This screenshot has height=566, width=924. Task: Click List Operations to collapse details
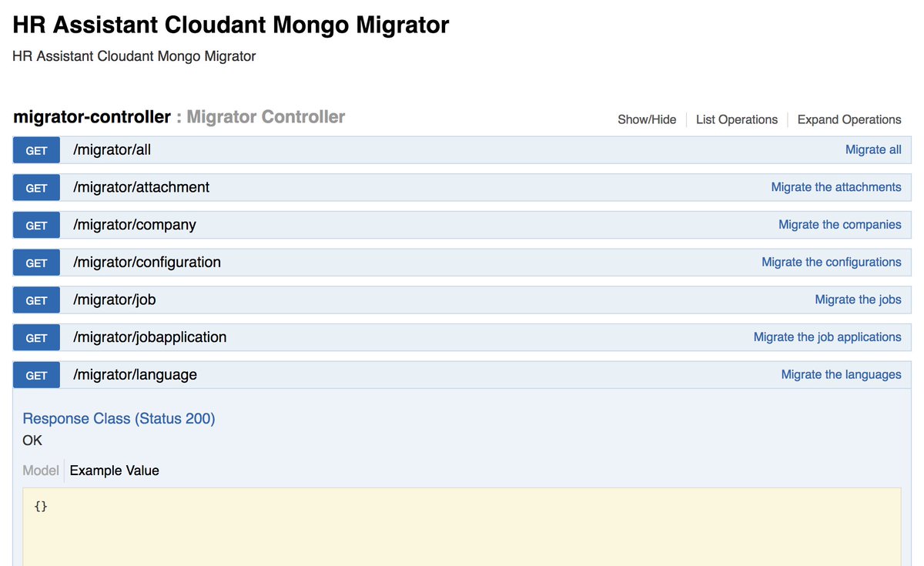click(x=736, y=119)
